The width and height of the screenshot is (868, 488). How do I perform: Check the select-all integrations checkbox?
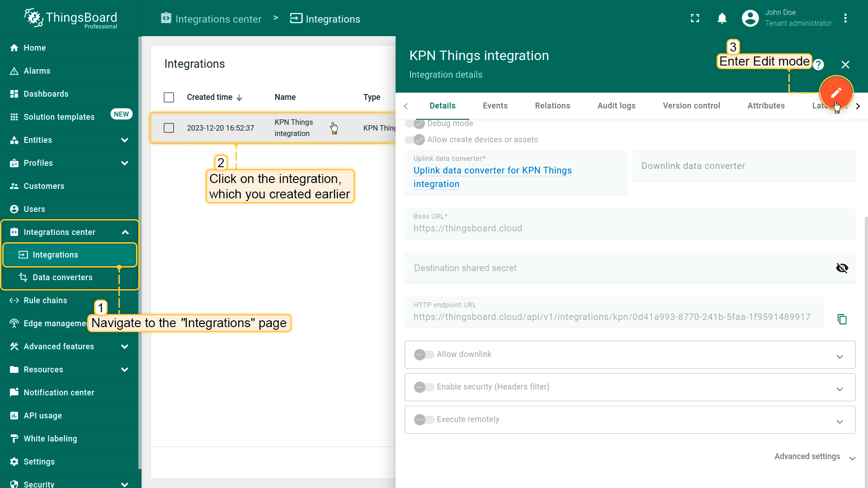point(169,97)
